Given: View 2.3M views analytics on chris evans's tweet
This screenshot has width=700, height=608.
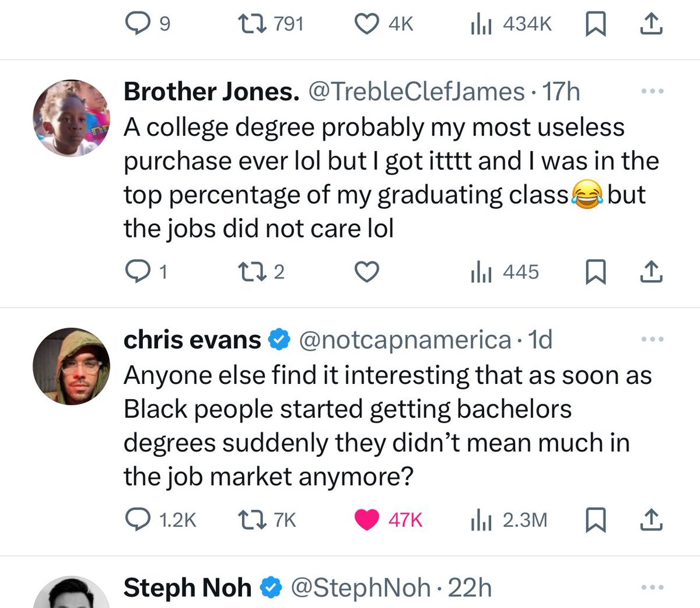Looking at the screenshot, I should tap(509, 520).
